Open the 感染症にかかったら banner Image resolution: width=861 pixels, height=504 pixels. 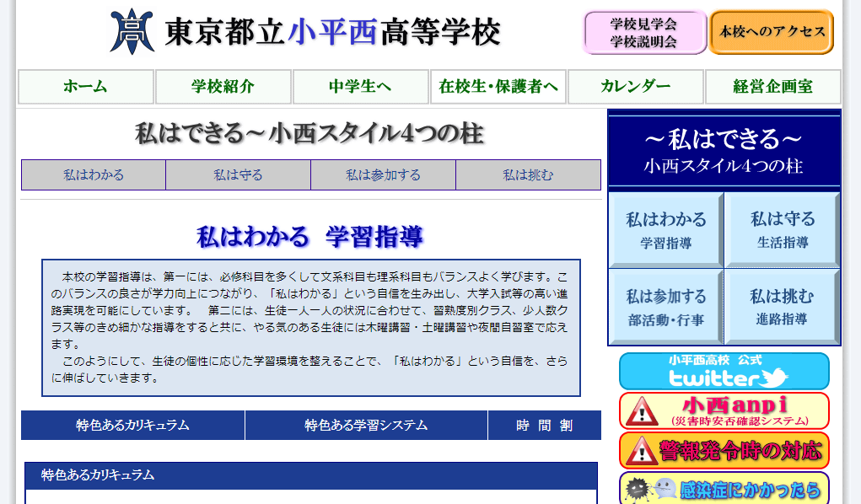pyautogui.click(x=724, y=488)
